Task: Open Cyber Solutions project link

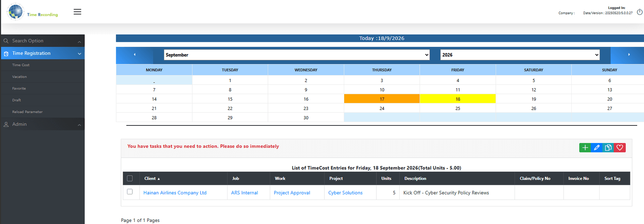Action: (x=345, y=193)
